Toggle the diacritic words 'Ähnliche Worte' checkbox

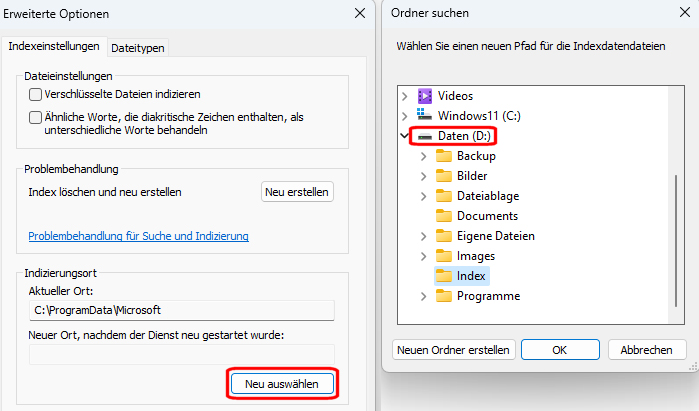pyautogui.click(x=35, y=117)
